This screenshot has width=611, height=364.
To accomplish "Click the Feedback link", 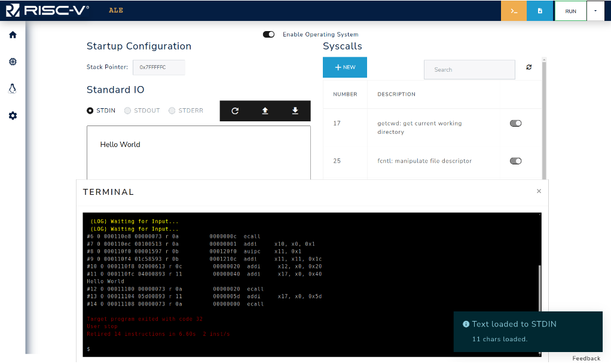I will (586, 359).
